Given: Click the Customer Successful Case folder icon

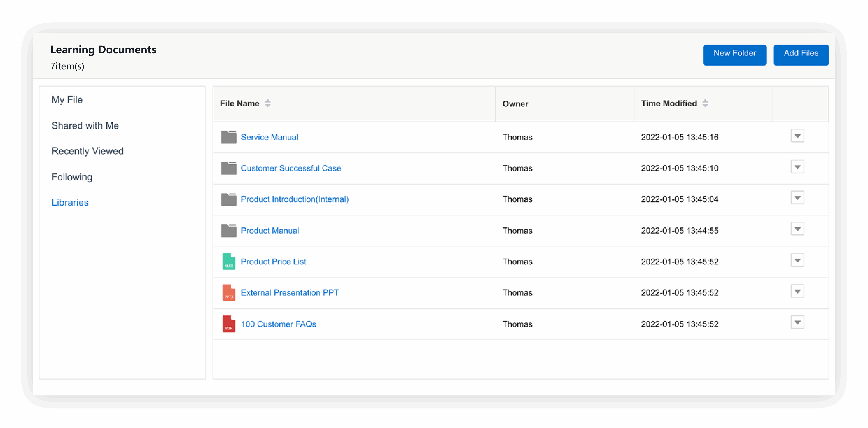Looking at the screenshot, I should coord(229,168).
